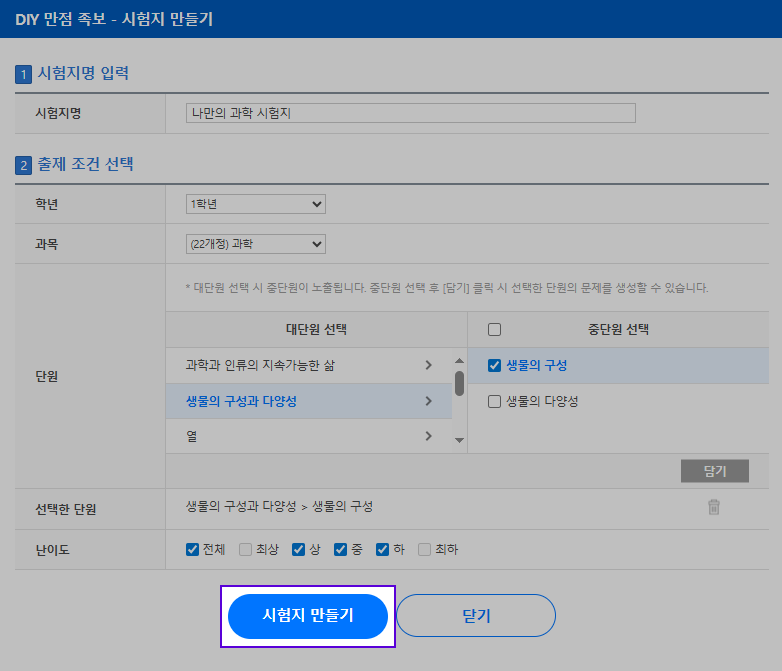Screen dimensions: 782x671
Task: Click scroll up arrow in 대단원 list
Action: (x=459, y=361)
